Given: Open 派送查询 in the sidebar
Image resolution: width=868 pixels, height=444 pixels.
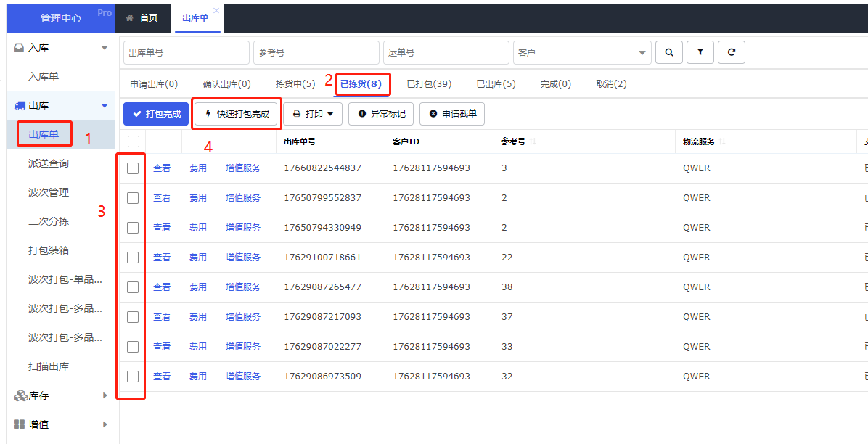Looking at the screenshot, I should coord(49,163).
